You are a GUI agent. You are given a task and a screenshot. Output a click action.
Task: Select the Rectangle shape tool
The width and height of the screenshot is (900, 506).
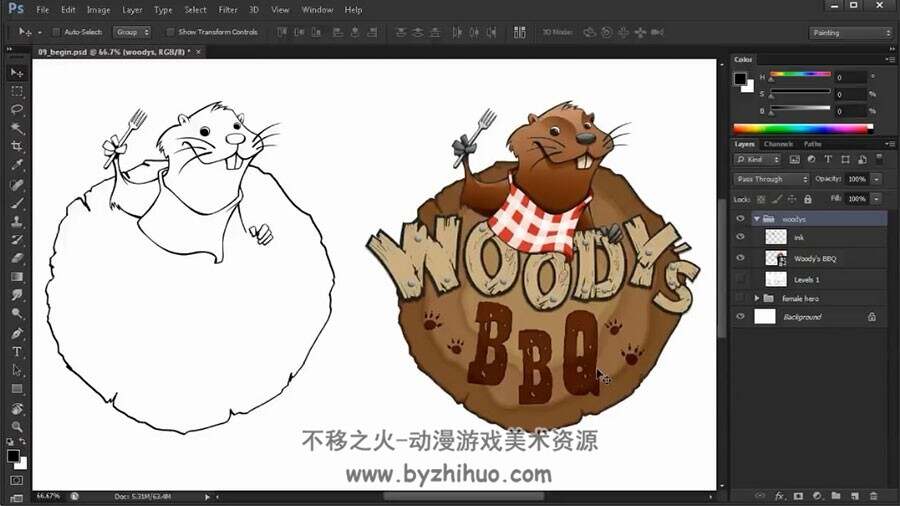[x=17, y=389]
